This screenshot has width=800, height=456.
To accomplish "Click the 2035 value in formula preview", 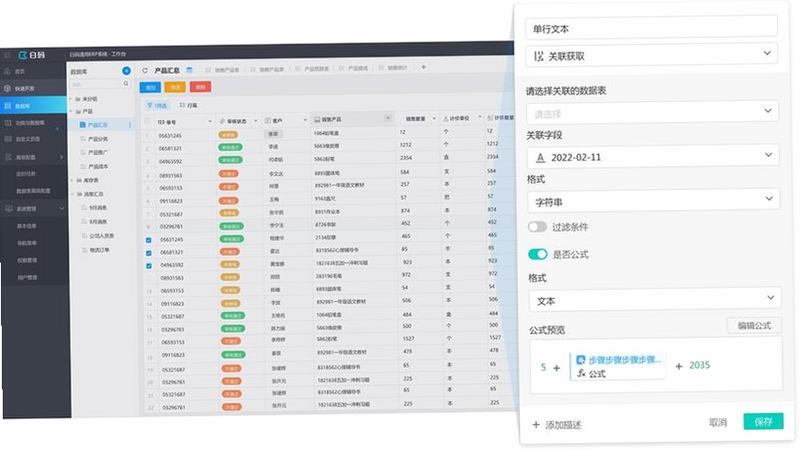I will click(x=699, y=365).
